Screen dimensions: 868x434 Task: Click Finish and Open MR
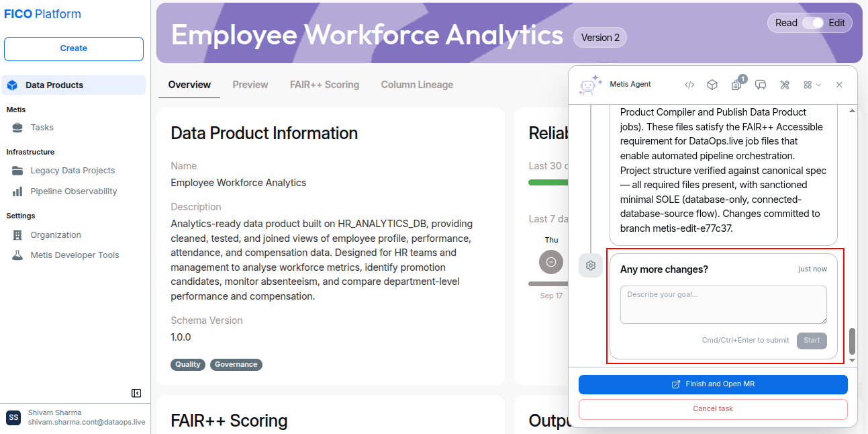coord(713,384)
